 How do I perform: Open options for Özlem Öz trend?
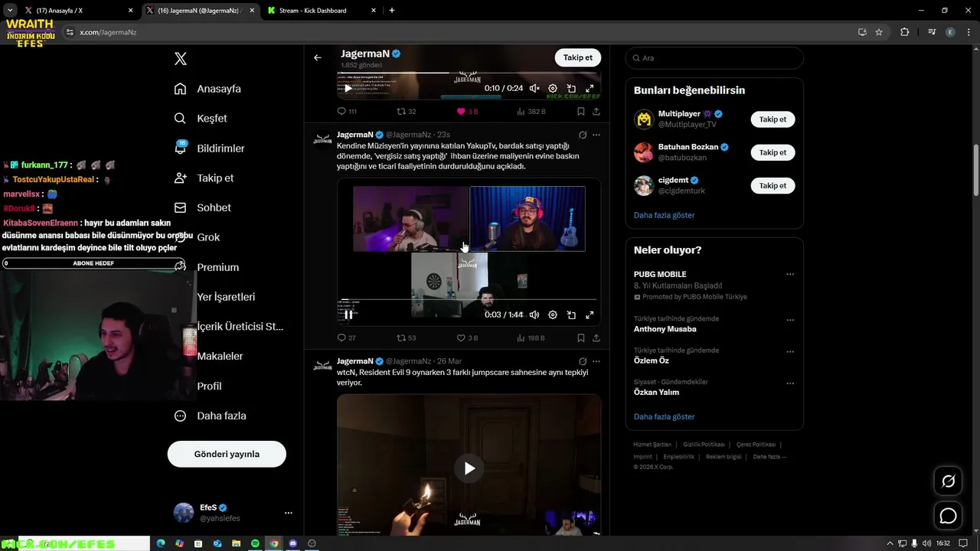790,351
